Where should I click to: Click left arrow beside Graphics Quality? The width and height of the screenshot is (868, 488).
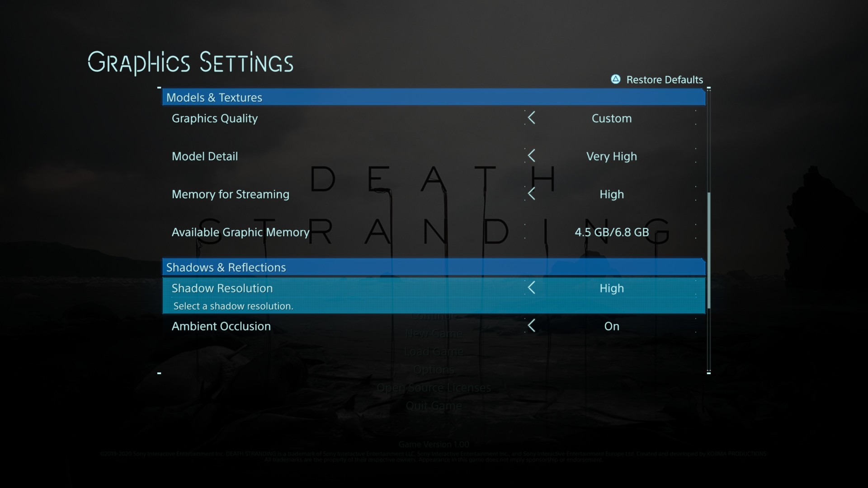(532, 118)
